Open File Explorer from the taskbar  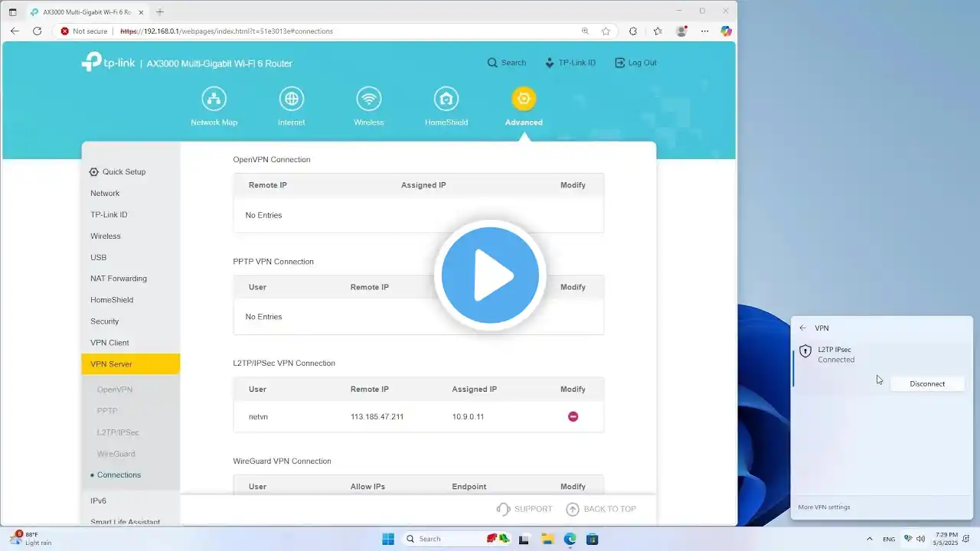tap(547, 539)
